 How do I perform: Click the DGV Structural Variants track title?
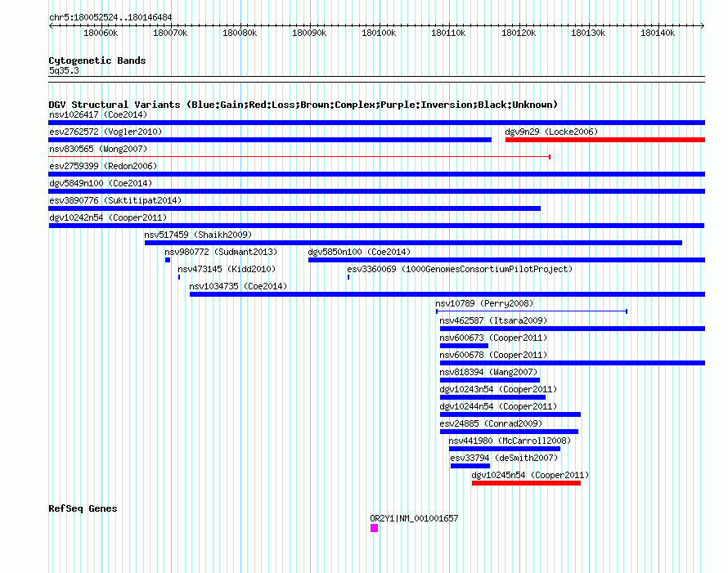pyautogui.click(x=303, y=105)
